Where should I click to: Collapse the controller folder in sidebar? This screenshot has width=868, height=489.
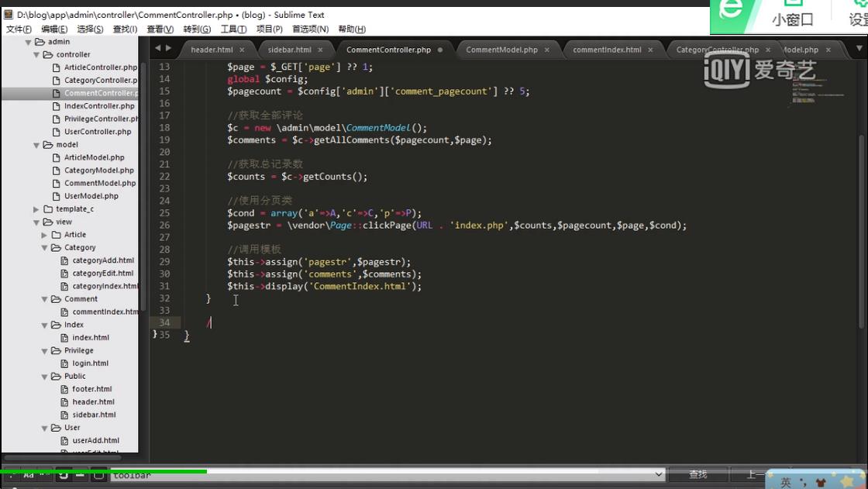(x=36, y=55)
